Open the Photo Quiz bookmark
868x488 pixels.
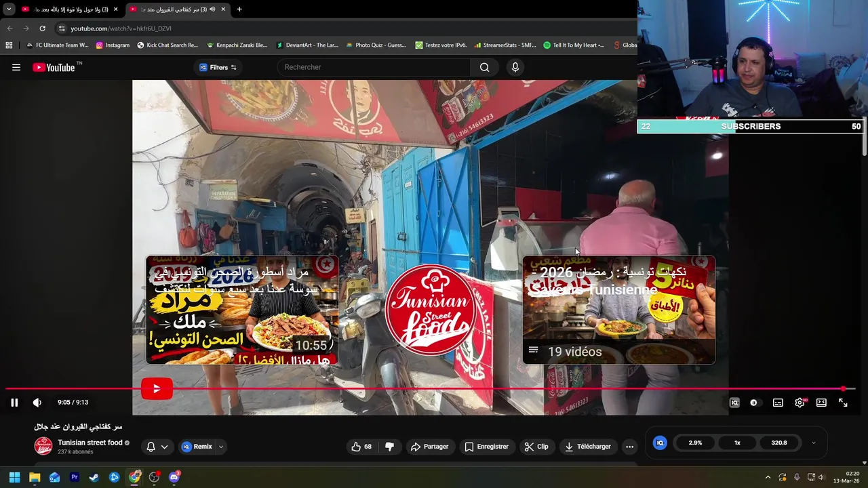[376, 45]
